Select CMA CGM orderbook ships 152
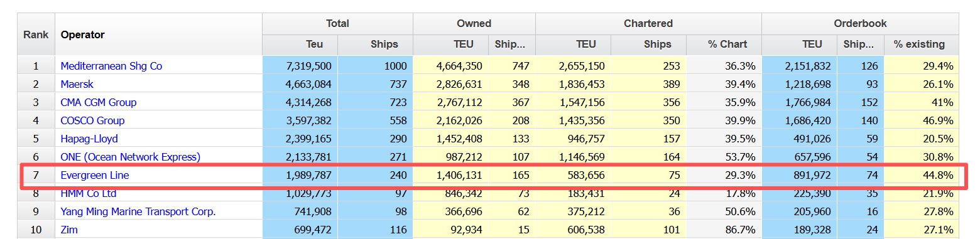Screen dimensions: 980x239 point(861,102)
